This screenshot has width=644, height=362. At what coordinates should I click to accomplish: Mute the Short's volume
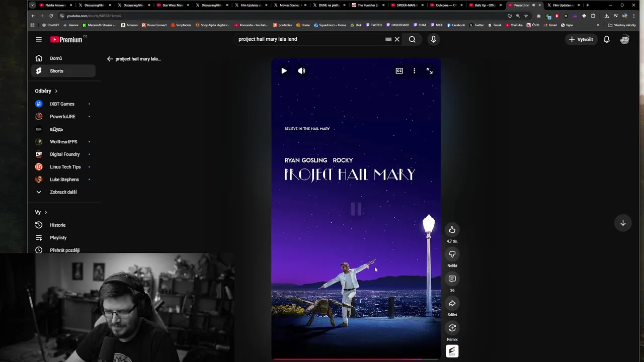pyautogui.click(x=301, y=71)
